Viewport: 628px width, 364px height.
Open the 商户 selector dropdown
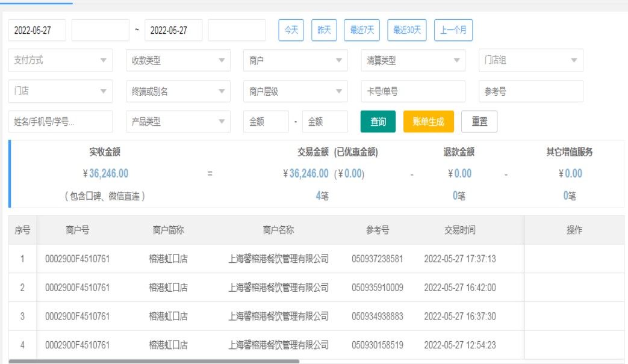tap(295, 60)
